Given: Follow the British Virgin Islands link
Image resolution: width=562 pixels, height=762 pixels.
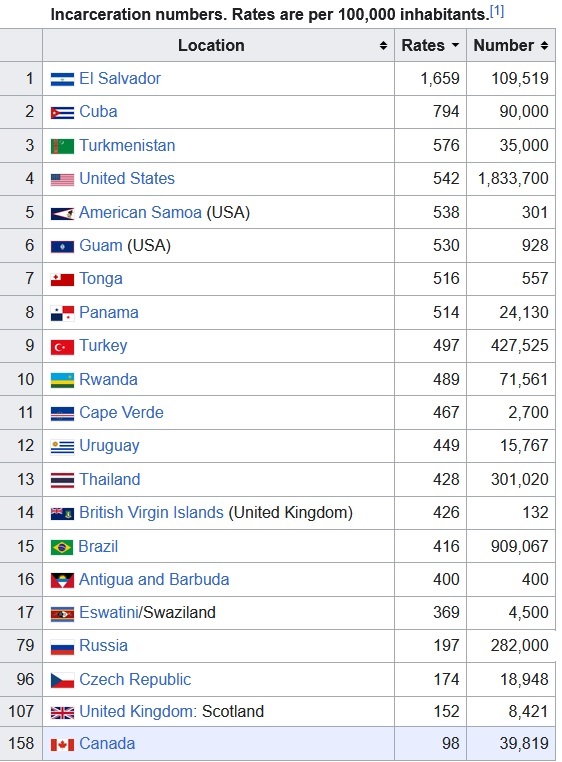Looking at the screenshot, I should click(151, 512).
